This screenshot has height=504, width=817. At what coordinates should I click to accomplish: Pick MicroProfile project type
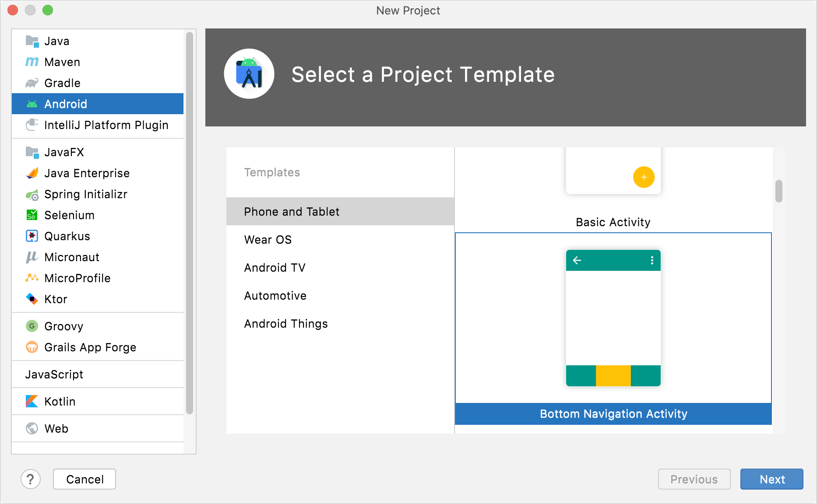(98, 278)
